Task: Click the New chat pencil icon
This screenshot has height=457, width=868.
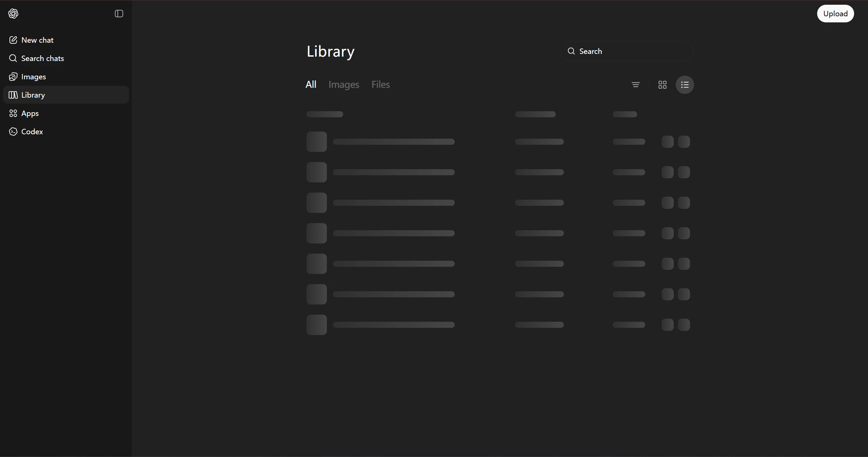Action: (13, 40)
